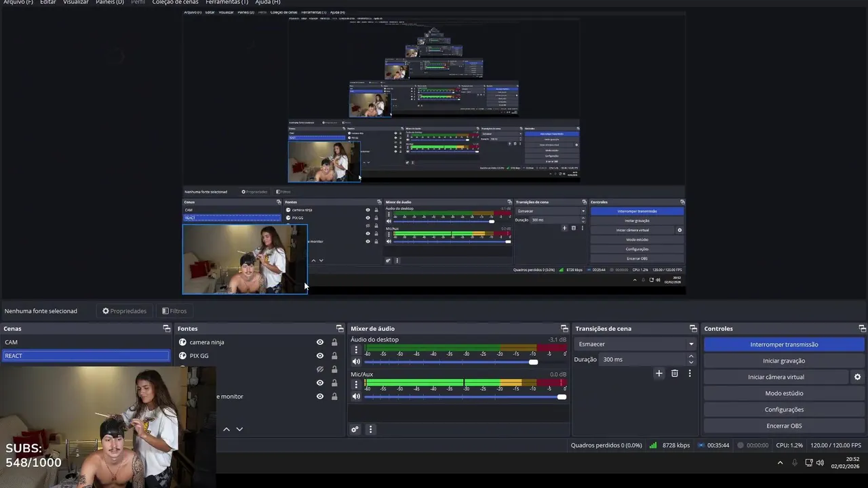Open the Esmaecer transition dropdown
Screen dimensions: 868x488
[635, 344]
